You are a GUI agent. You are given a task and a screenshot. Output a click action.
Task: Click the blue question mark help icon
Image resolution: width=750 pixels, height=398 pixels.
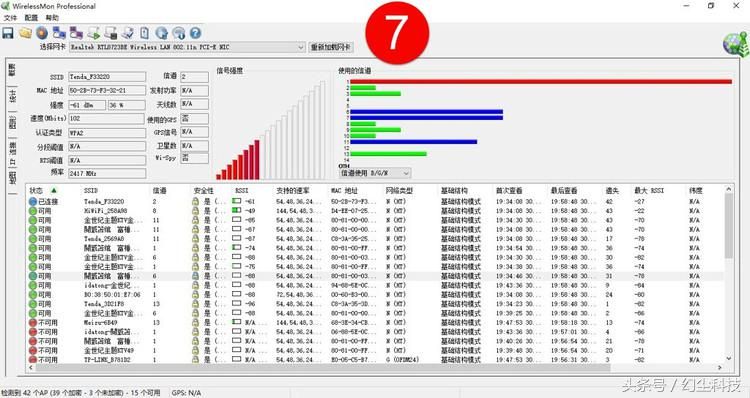pyautogui.click(x=195, y=33)
